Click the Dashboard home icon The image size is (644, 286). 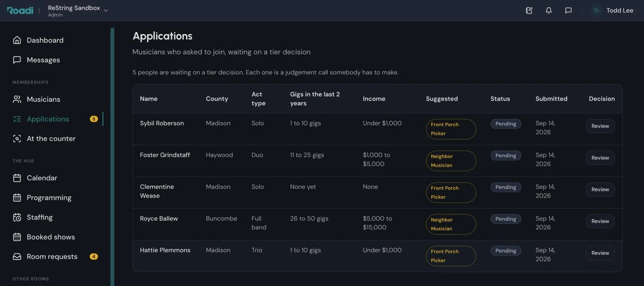(x=17, y=40)
